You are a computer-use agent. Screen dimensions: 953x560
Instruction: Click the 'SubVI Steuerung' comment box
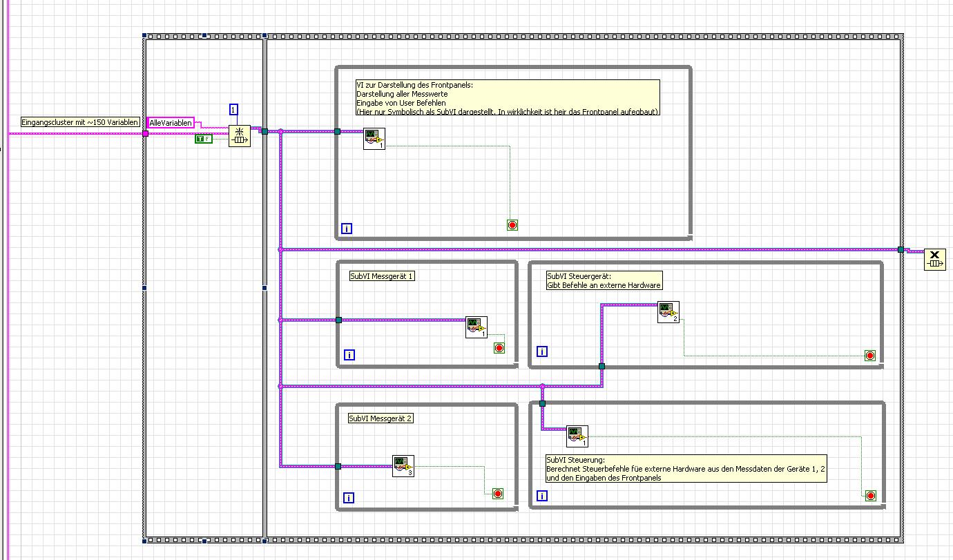(686, 468)
